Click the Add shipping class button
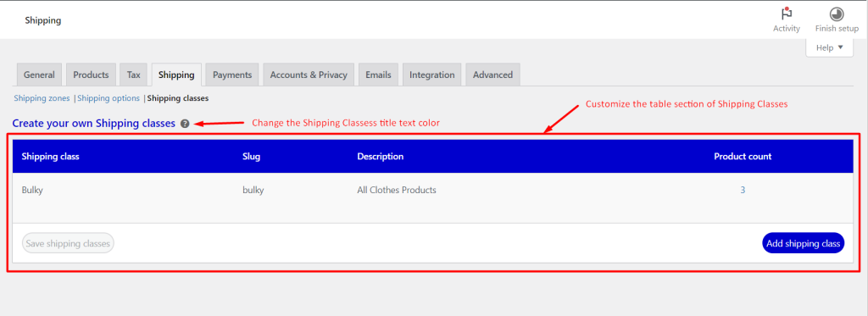This screenshot has width=868, height=316. (804, 243)
